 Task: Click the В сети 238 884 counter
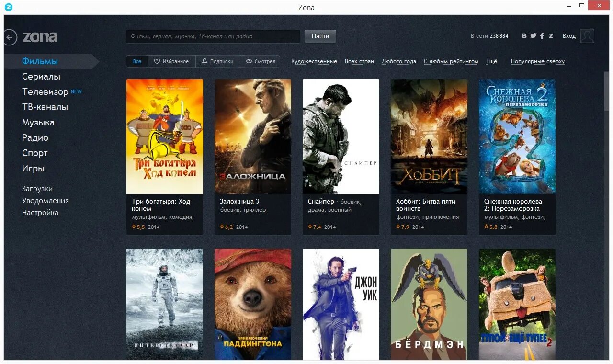tap(489, 36)
